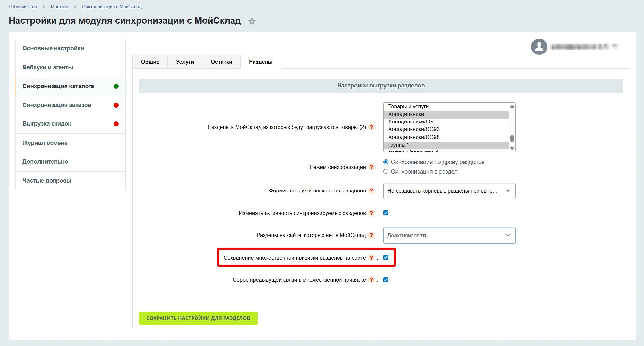Screen dimensions: 644x346
Task: Open the user profile avatar icon
Action: pyautogui.click(x=539, y=47)
